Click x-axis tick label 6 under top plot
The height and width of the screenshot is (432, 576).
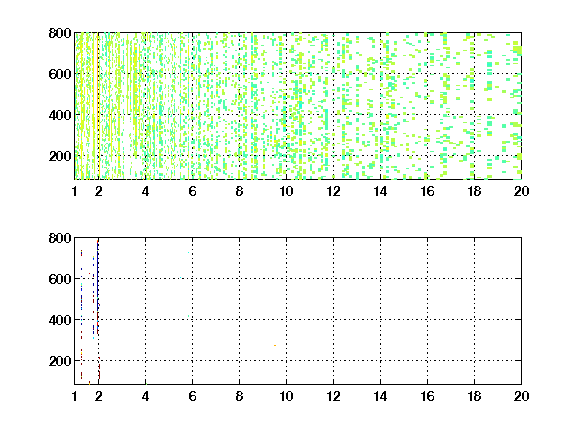click(192, 191)
